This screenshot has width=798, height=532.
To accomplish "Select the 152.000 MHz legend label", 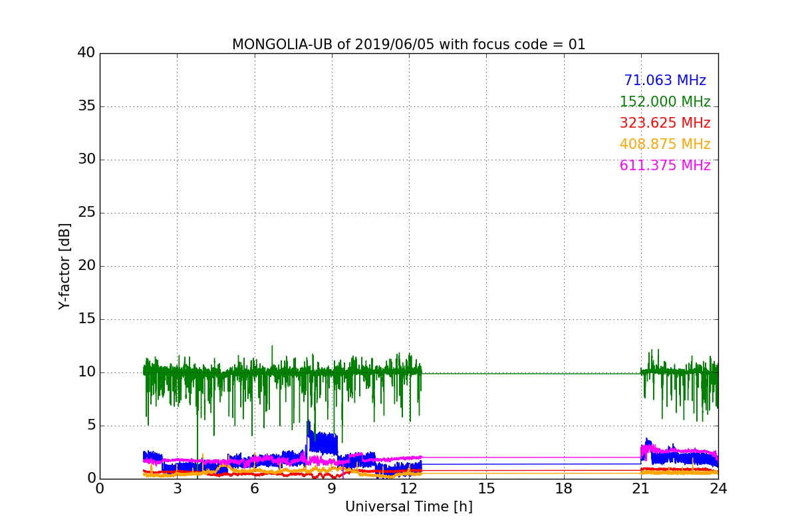I will [665, 102].
